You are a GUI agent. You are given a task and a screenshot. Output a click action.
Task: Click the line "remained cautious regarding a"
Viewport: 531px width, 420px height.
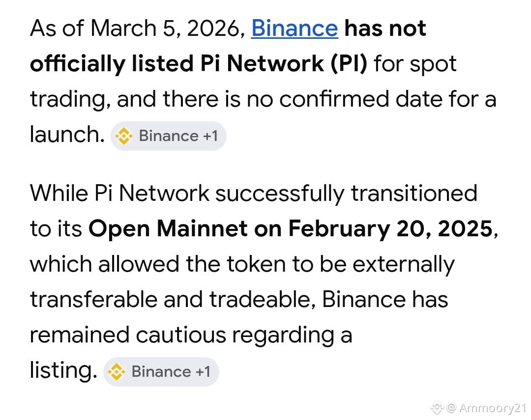[191, 336]
